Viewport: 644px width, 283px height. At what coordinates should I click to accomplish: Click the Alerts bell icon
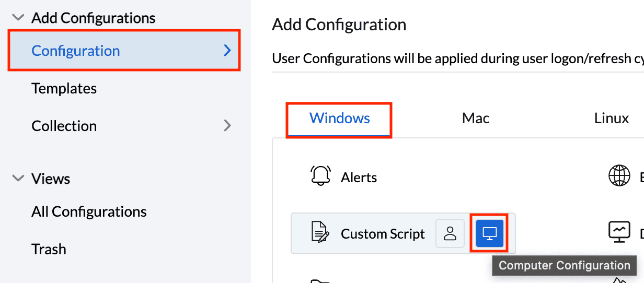[x=320, y=176]
